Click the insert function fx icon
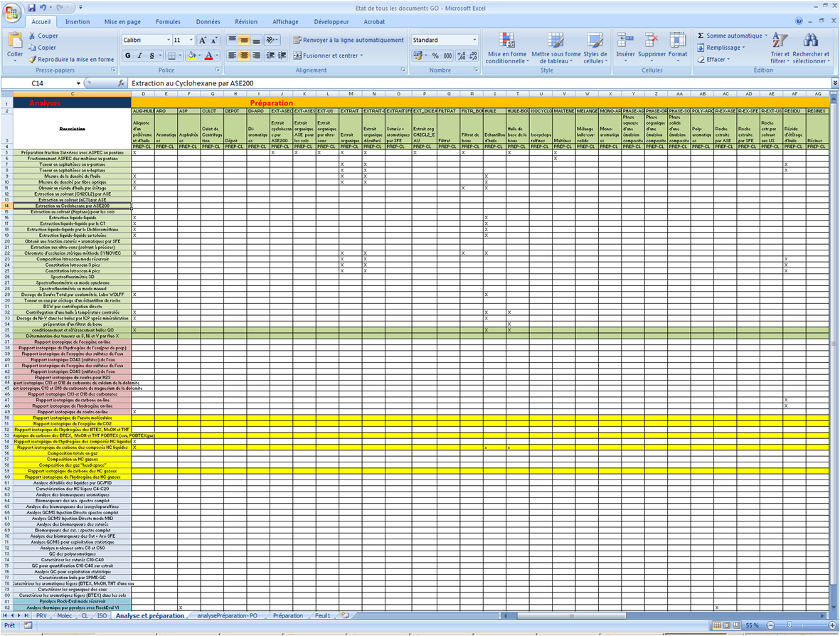The image size is (840, 636). [x=121, y=83]
